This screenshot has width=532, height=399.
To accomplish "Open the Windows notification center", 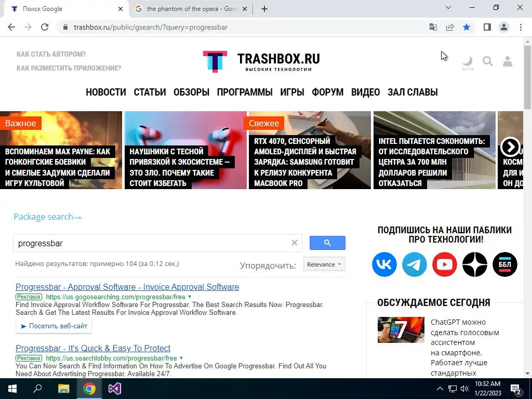I will (516, 389).
